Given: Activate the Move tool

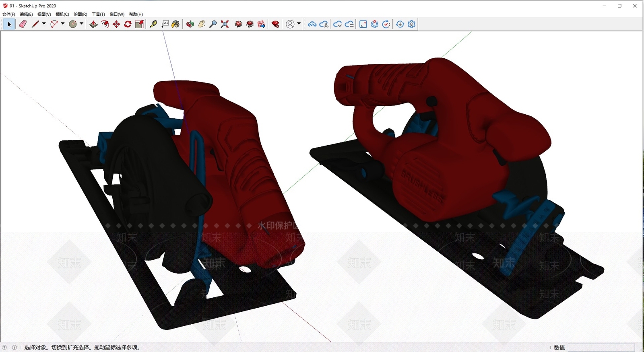Looking at the screenshot, I should [x=116, y=24].
